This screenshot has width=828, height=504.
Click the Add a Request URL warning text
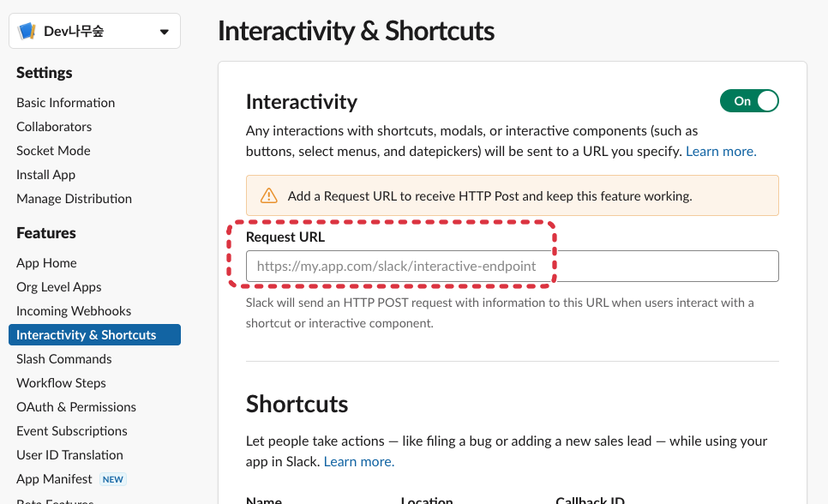(x=489, y=196)
